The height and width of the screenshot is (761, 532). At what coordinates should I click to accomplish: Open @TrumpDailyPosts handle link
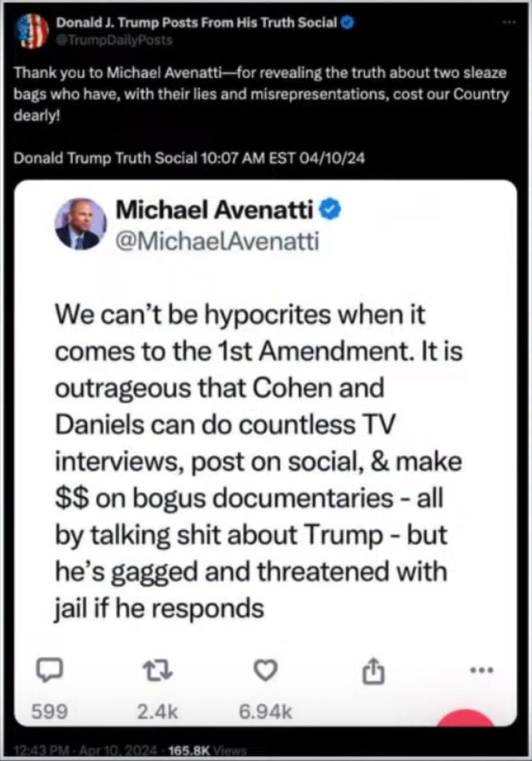pos(115,41)
